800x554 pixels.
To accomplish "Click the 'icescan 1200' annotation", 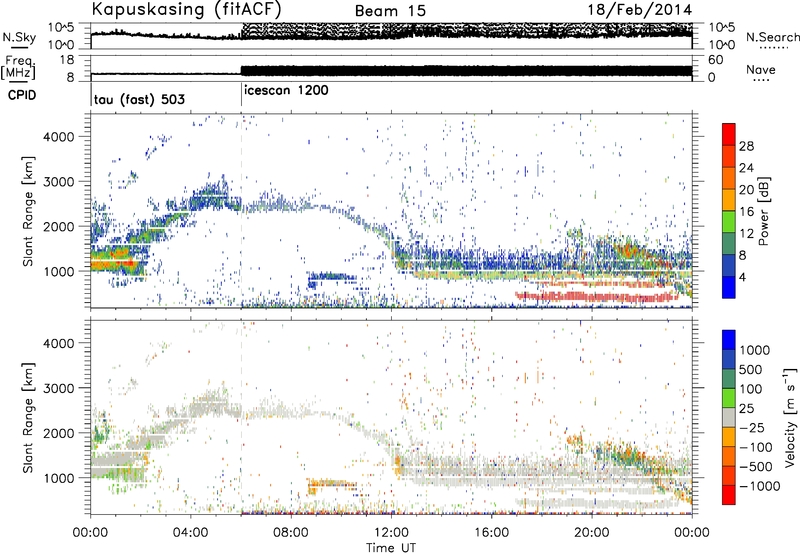I will tap(286, 91).
